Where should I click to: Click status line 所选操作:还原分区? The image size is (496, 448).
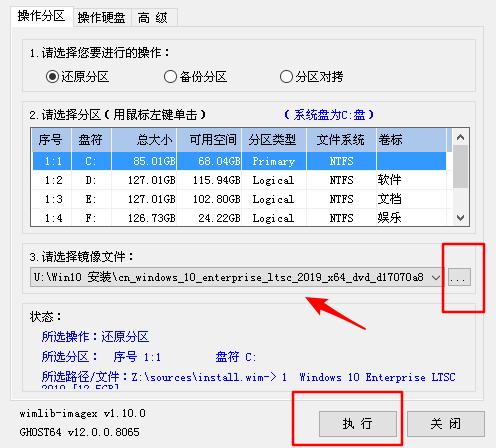[x=95, y=337]
